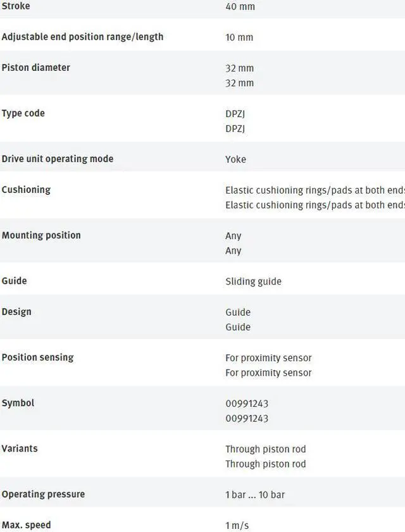The height and width of the screenshot is (532, 405).
Task: Click the Adjustable end position range/length label
Action: point(82,37)
